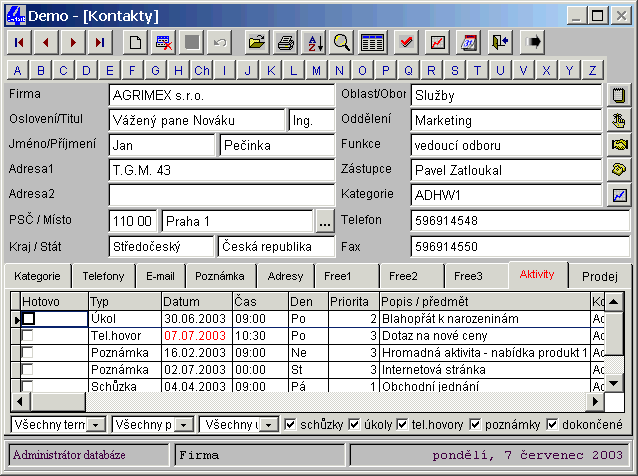Toggle the tel.hovory checkbox

pyautogui.click(x=403, y=425)
